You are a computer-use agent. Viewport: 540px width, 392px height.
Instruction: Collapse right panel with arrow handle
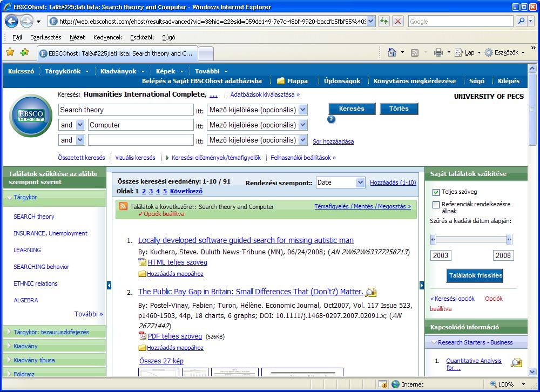pyautogui.click(x=422, y=285)
